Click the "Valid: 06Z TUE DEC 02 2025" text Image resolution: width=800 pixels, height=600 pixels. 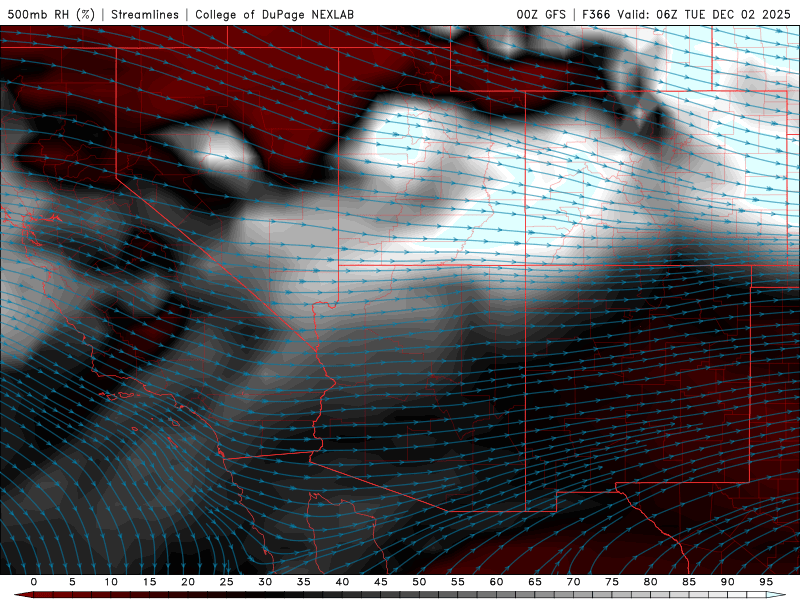[704, 14]
